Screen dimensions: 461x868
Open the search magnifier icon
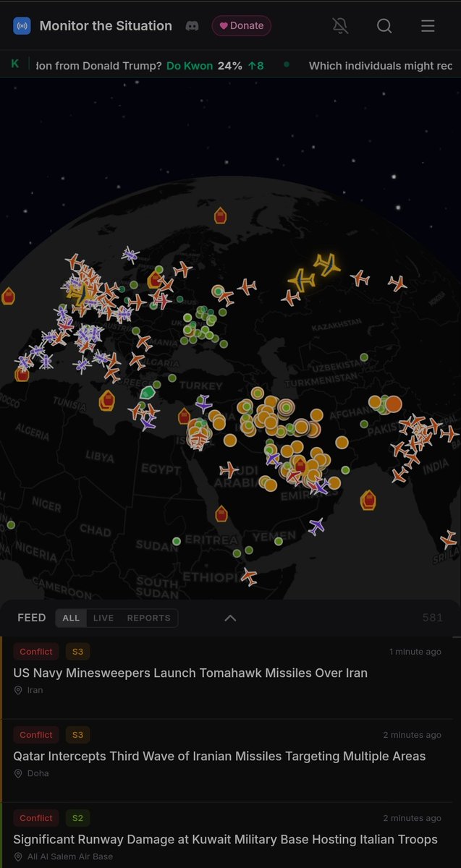click(x=384, y=26)
